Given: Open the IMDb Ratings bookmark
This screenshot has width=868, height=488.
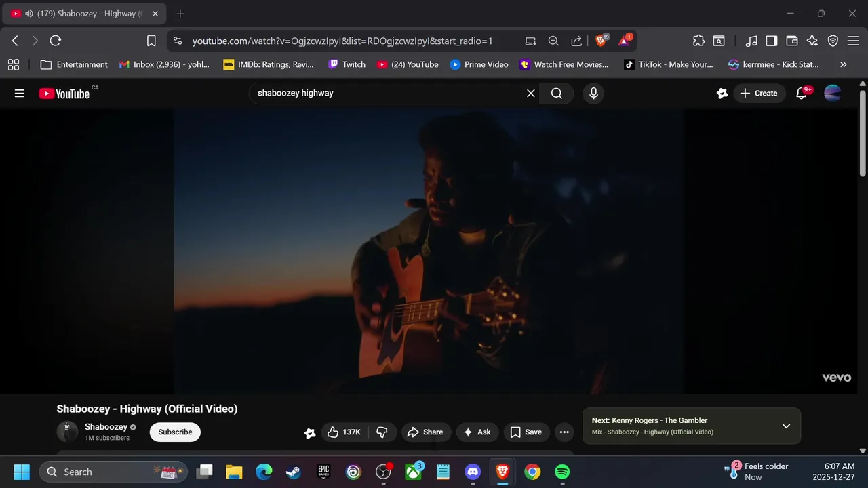Looking at the screenshot, I should (x=269, y=64).
